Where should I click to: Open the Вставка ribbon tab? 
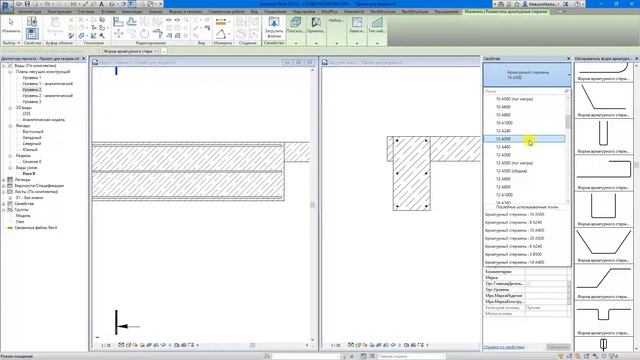click(108, 12)
